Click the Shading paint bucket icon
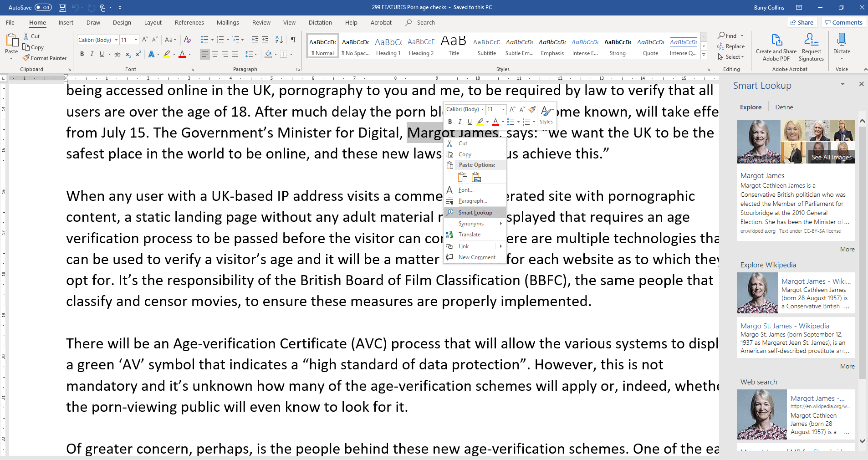Viewport: 868px width, 460px height. pyautogui.click(x=268, y=54)
